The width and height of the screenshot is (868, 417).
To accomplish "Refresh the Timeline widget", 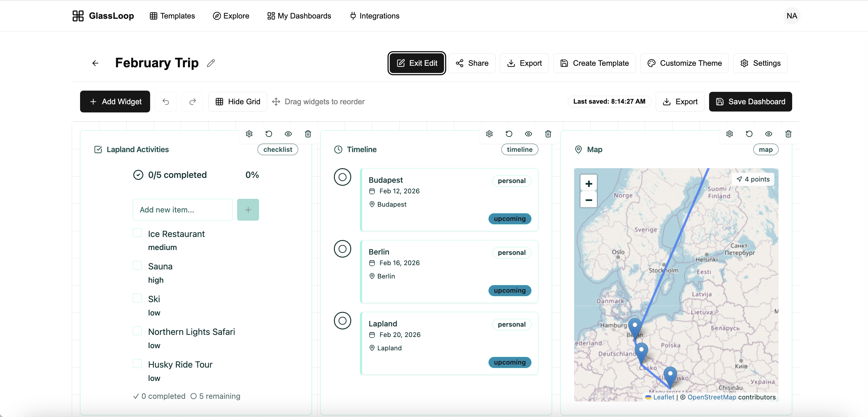I will click(509, 134).
